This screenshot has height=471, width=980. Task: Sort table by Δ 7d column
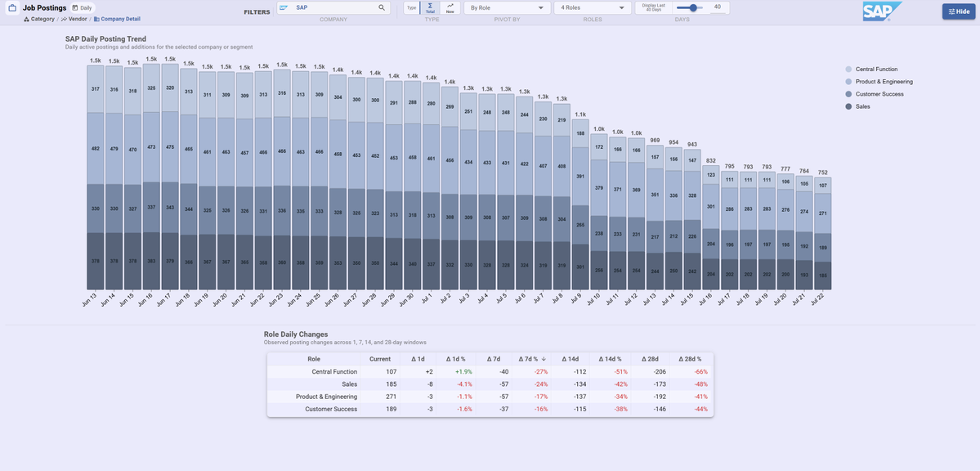[493, 359]
